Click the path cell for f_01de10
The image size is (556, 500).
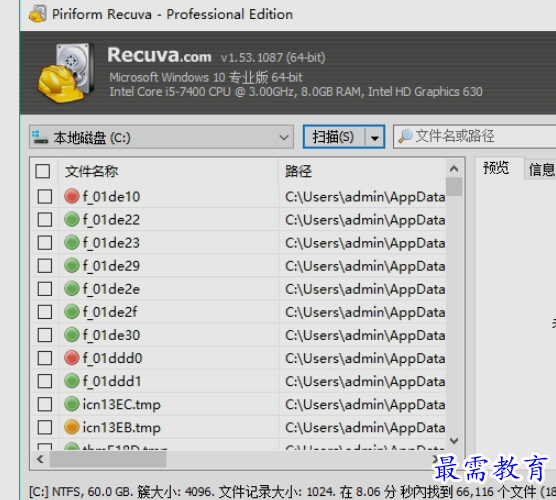tap(362, 196)
